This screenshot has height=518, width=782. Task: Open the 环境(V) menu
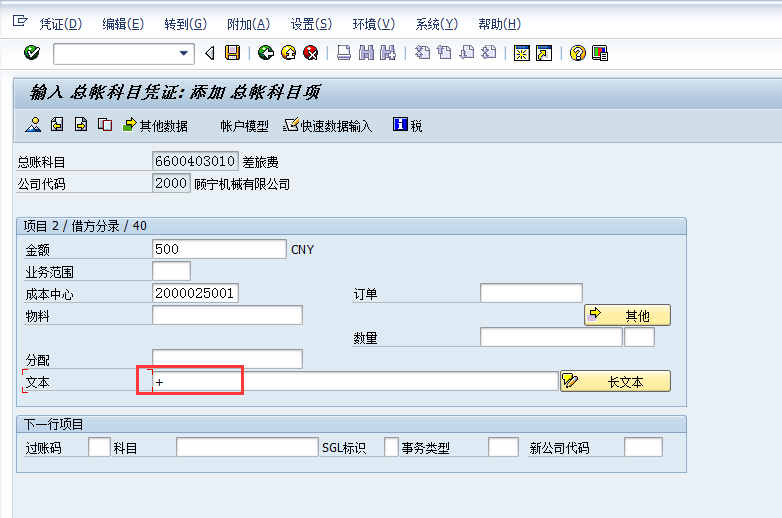click(x=374, y=24)
